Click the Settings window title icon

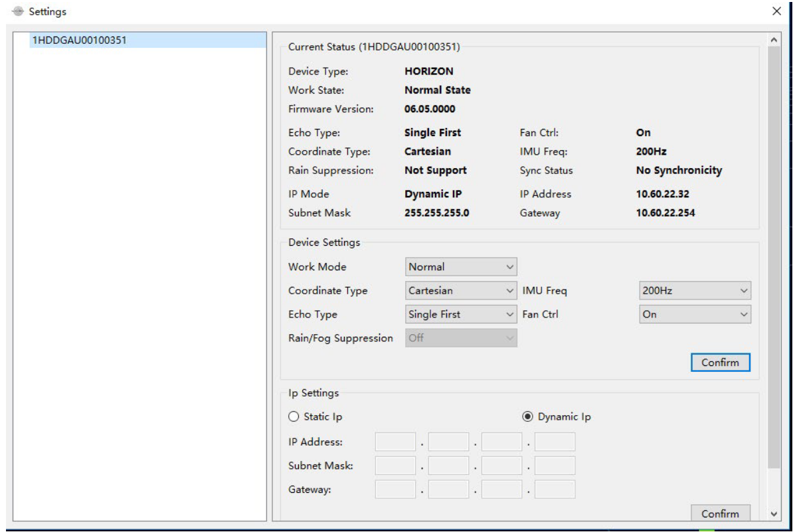pos(18,11)
